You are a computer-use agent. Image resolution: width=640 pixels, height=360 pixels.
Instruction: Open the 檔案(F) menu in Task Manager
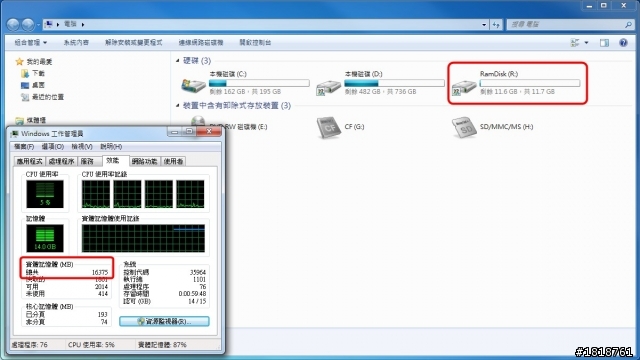(24, 147)
